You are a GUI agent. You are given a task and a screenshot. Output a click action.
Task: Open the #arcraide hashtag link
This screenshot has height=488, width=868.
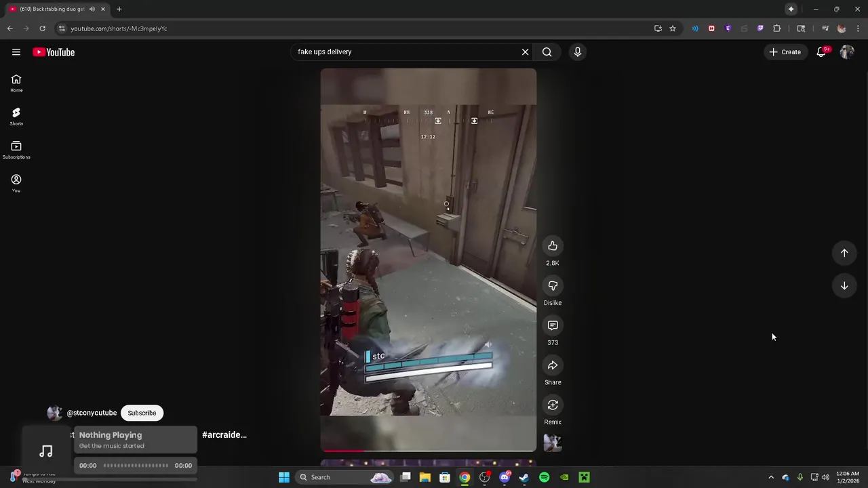coord(224,434)
